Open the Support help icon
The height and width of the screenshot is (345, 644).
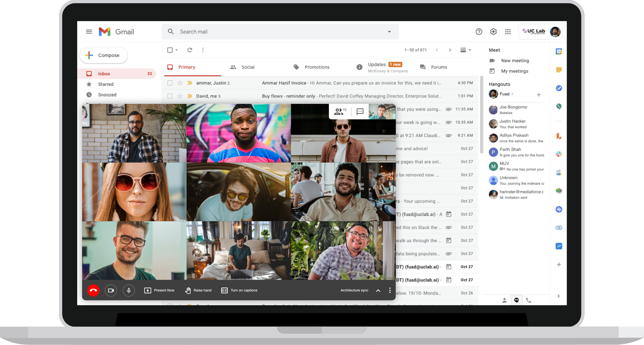tap(479, 32)
